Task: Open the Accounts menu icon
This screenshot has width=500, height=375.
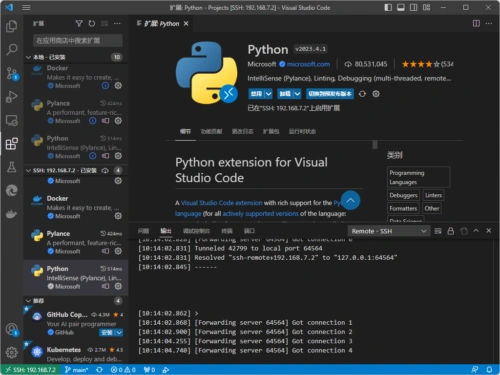Action: click(x=12, y=329)
